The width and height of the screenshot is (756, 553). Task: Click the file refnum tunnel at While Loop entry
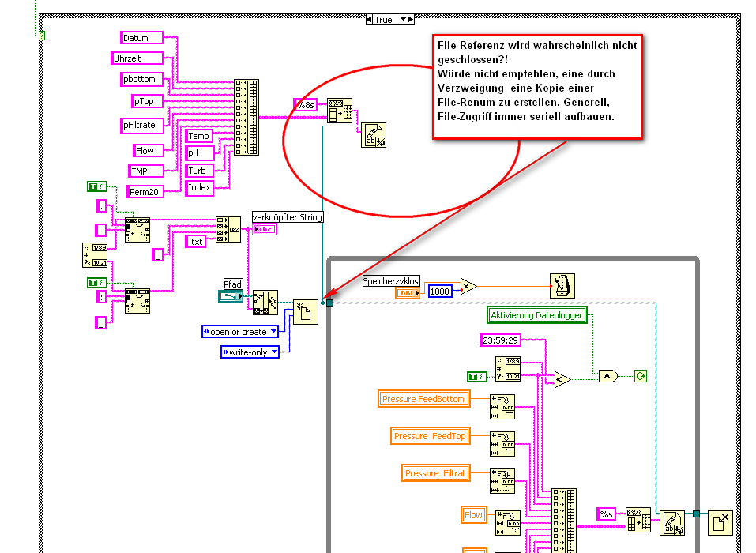pyautogui.click(x=329, y=303)
